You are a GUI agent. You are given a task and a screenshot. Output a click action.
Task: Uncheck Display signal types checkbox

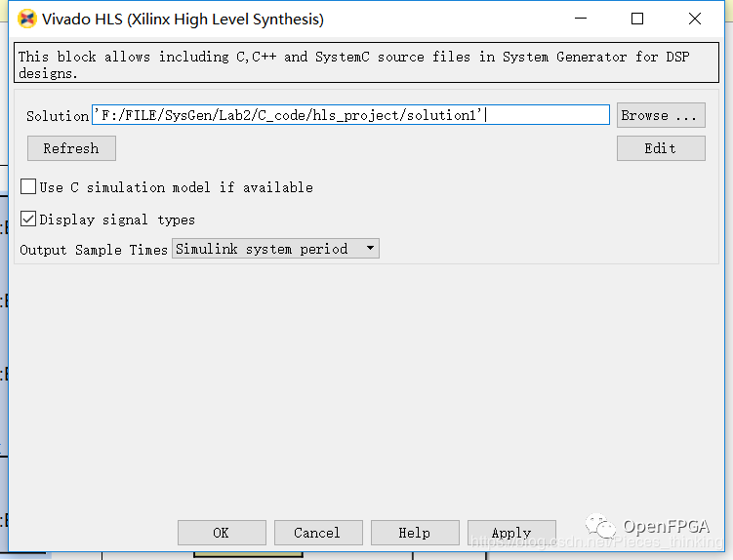tap(28, 219)
